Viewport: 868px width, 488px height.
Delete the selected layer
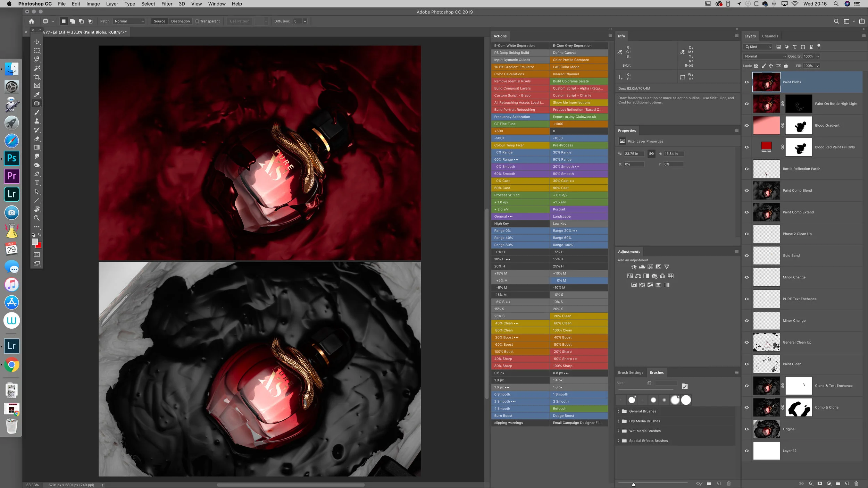(856, 483)
